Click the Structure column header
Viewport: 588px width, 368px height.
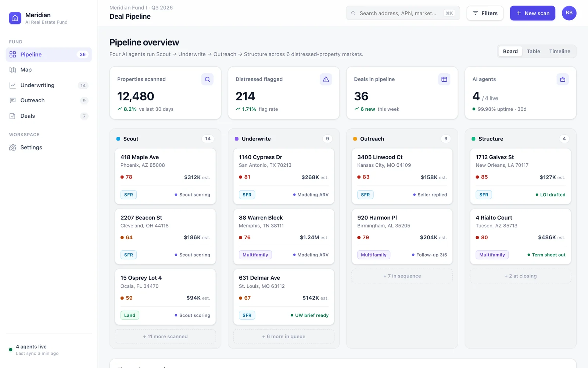[491, 139]
